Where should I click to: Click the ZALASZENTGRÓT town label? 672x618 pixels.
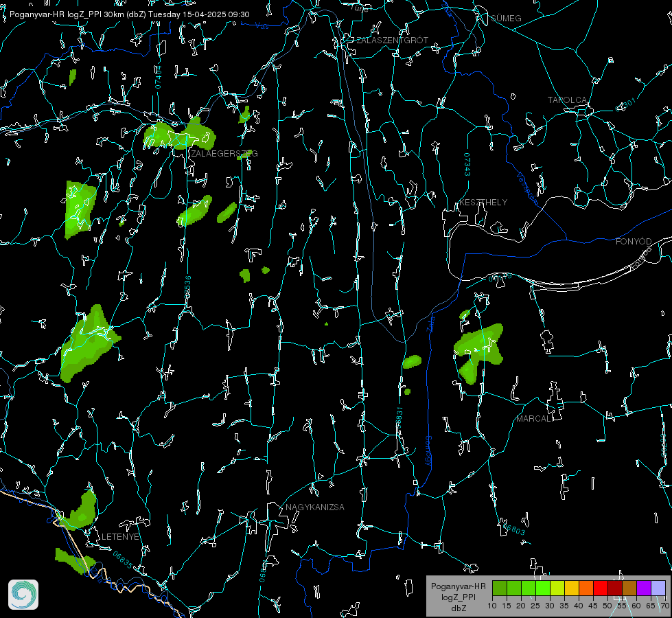(392, 41)
